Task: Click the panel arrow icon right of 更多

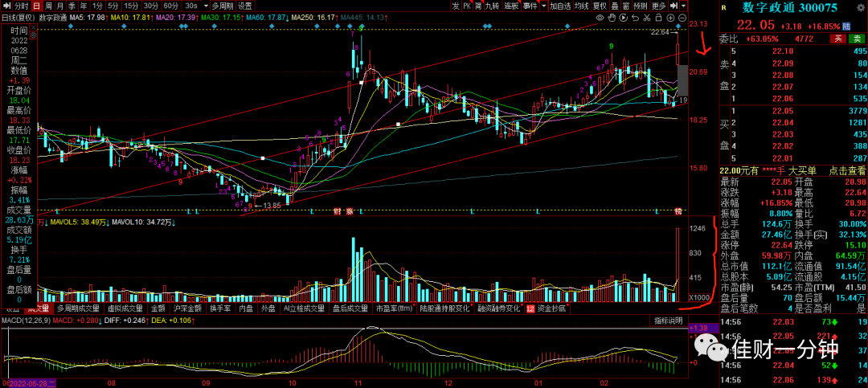Action: tap(674, 6)
